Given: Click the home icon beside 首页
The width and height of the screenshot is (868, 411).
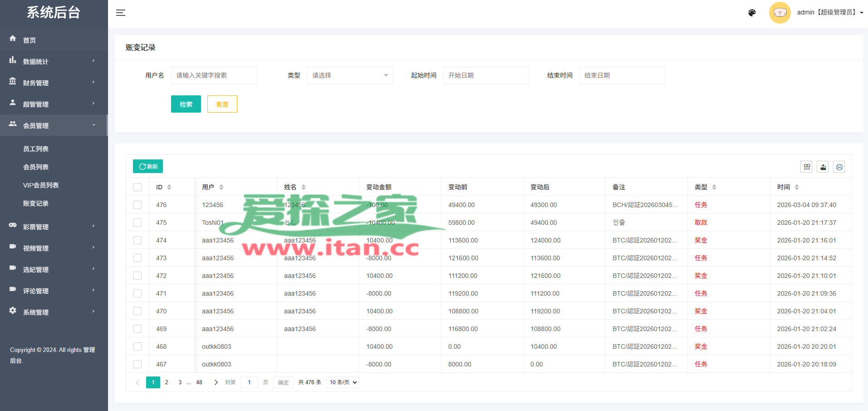Looking at the screenshot, I should (x=13, y=39).
